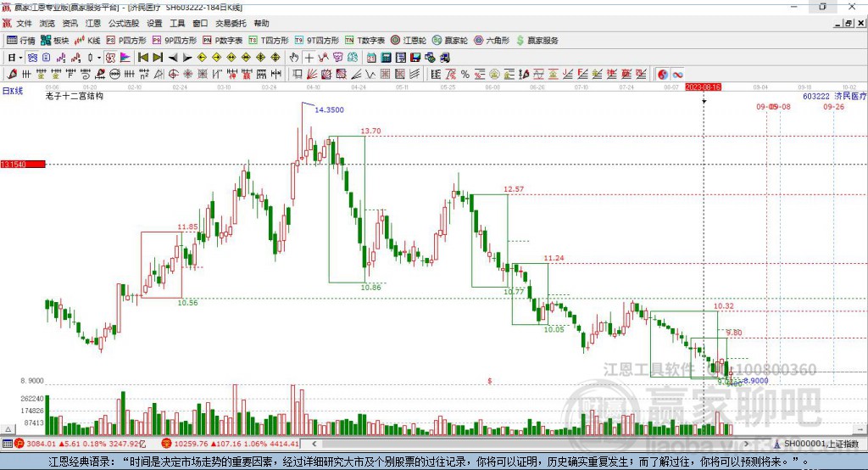This screenshot has height=470, width=868.
Task: Click the blue-red infinity loop icon
Action: 677,75
